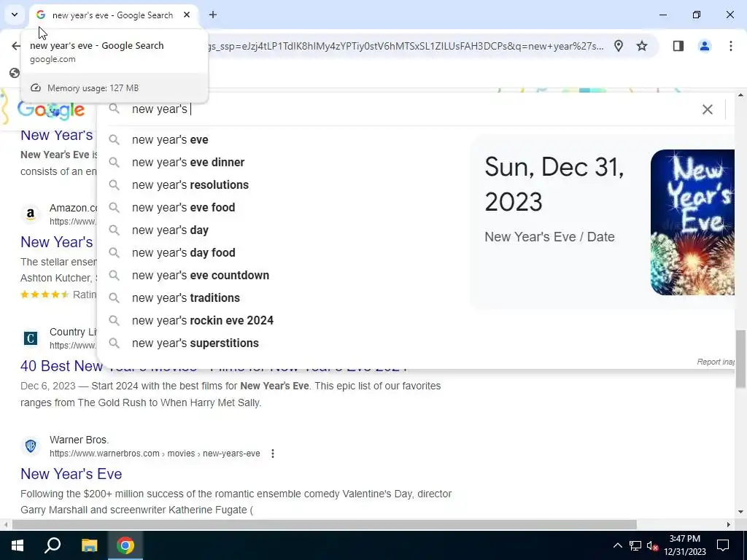The width and height of the screenshot is (747, 560).
Task: Open the Chrome side panel
Action: [678, 46]
